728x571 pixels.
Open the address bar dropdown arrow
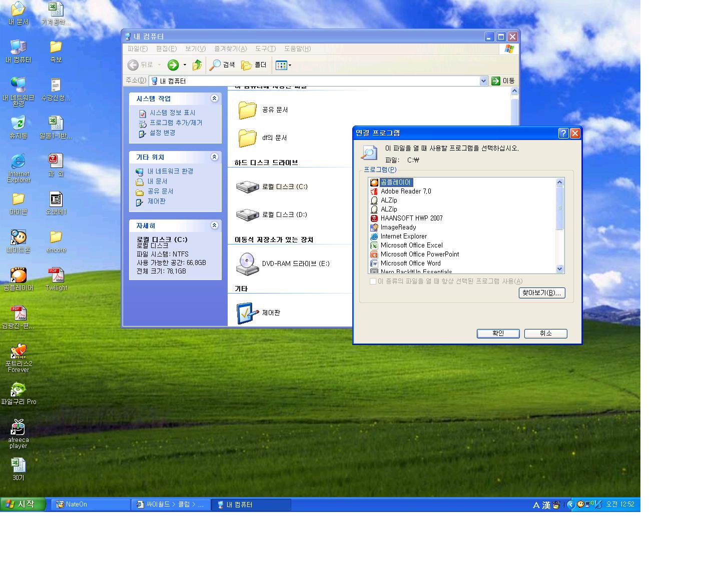[x=483, y=81]
